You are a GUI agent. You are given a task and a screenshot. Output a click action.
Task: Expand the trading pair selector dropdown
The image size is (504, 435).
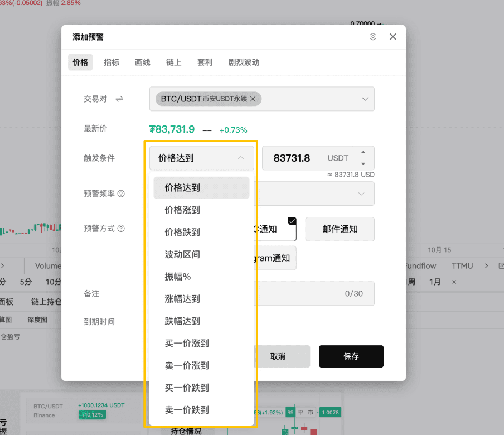pyautogui.click(x=365, y=99)
